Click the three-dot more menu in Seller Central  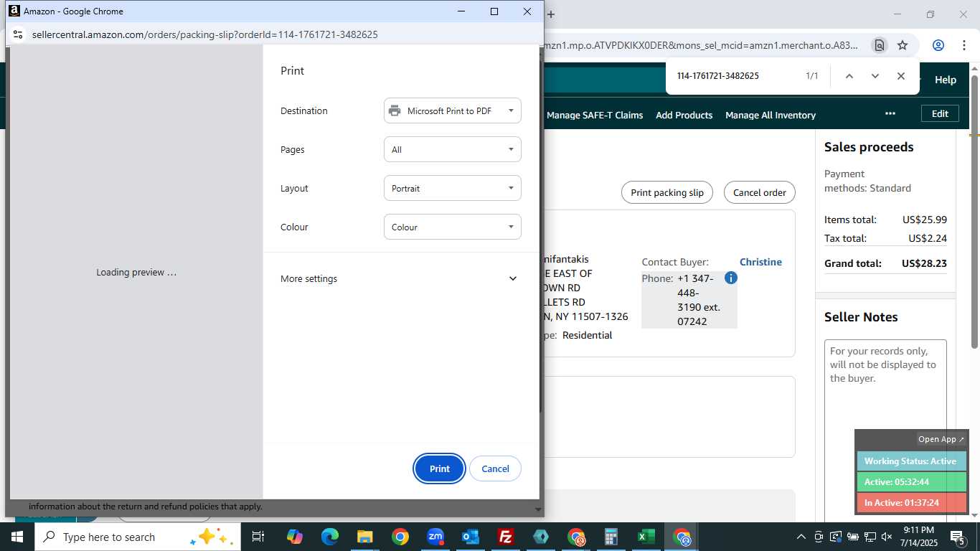point(890,113)
